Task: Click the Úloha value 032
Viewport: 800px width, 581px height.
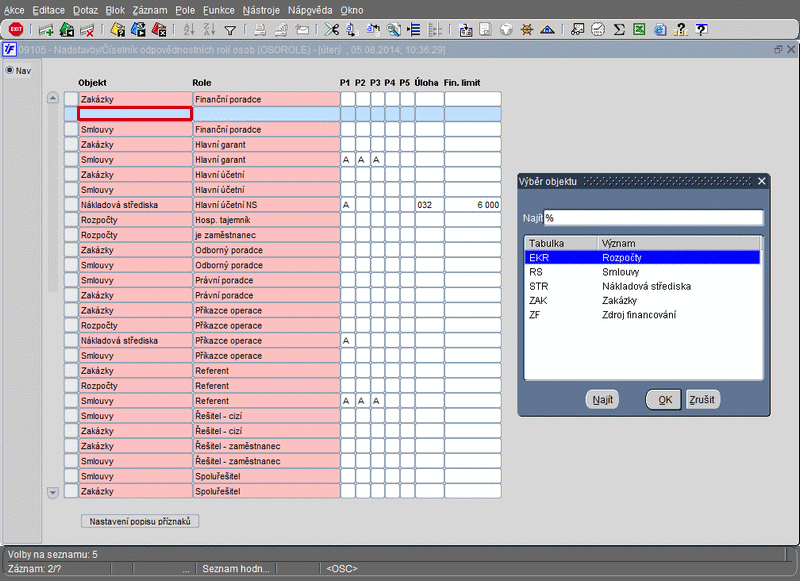Action: tap(429, 205)
